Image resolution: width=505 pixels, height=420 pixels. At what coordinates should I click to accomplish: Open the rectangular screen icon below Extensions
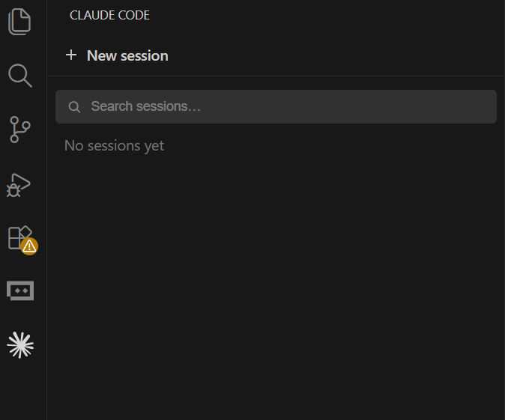tap(20, 290)
